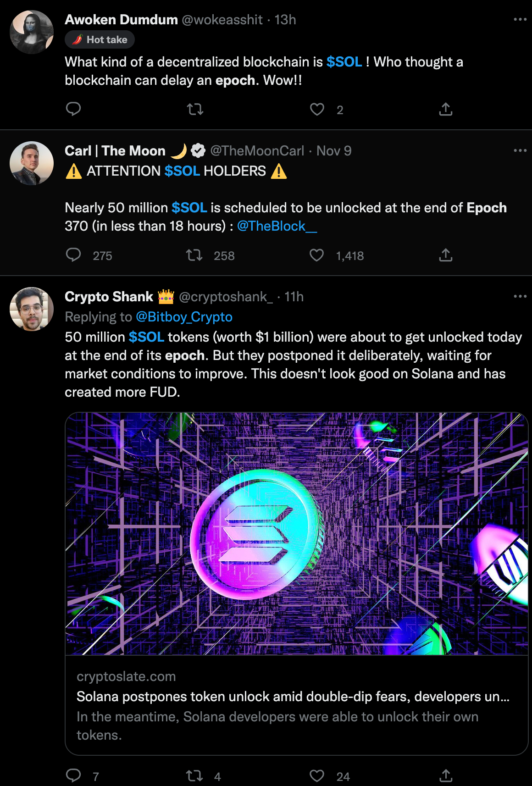The width and height of the screenshot is (532, 786).
Task: Open more options for Awoken Dumdum's tweet
Action: click(x=520, y=19)
